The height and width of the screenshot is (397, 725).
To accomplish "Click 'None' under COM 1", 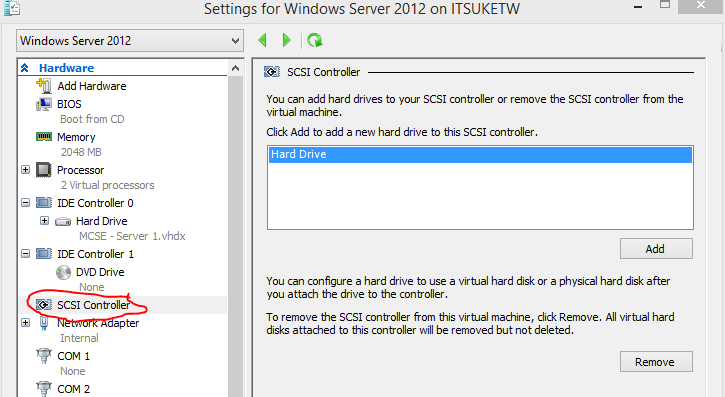I will click(73, 372).
